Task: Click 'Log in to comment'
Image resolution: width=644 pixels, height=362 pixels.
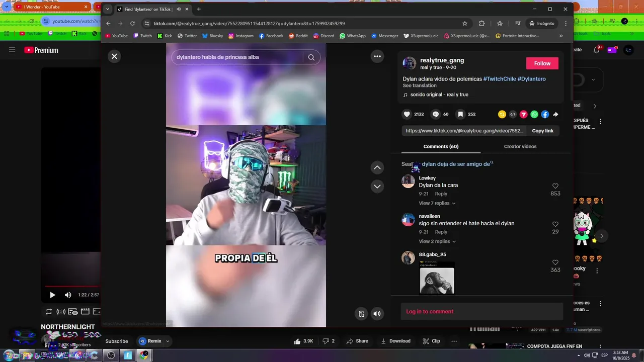Action: click(x=430, y=312)
